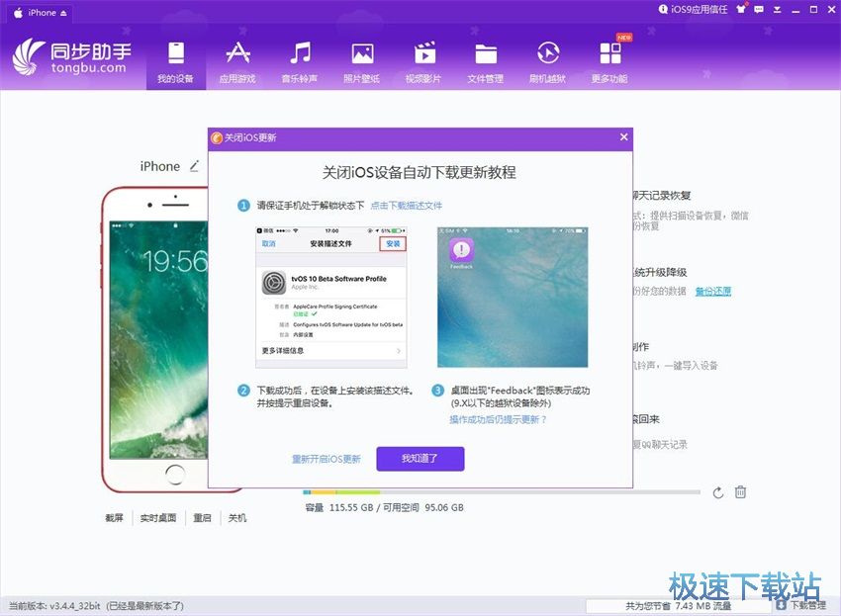Image resolution: width=841 pixels, height=616 pixels.
Task: Open the feedback message icon in title bar
Action: point(759,9)
